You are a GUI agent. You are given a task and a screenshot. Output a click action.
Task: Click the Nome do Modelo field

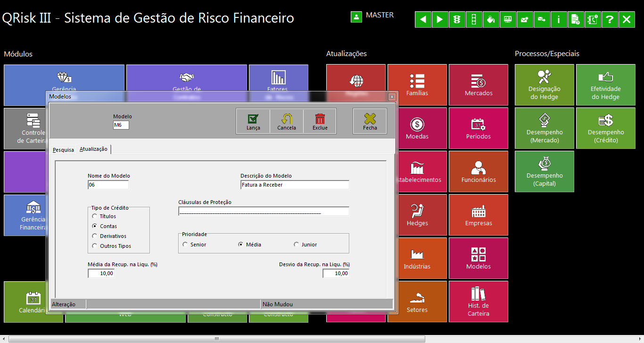click(x=108, y=185)
